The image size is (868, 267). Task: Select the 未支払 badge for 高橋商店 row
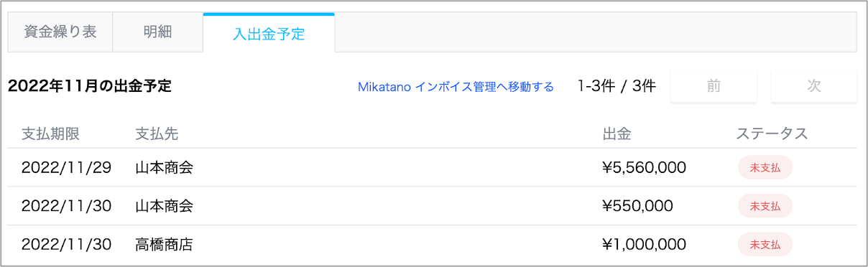click(x=765, y=244)
